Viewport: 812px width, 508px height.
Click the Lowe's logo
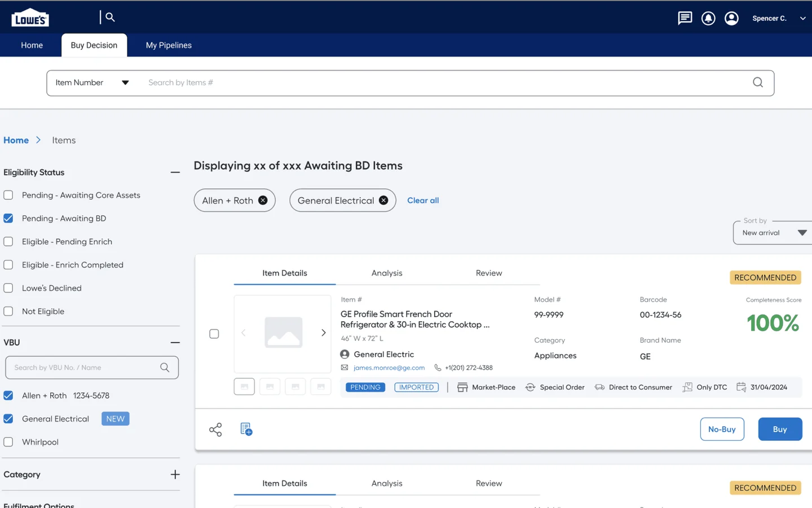pos(30,17)
